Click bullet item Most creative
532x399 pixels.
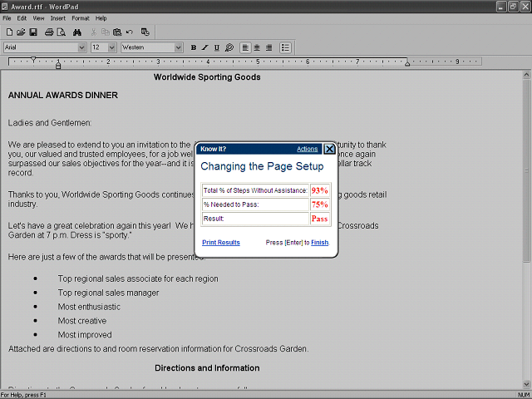tap(81, 321)
